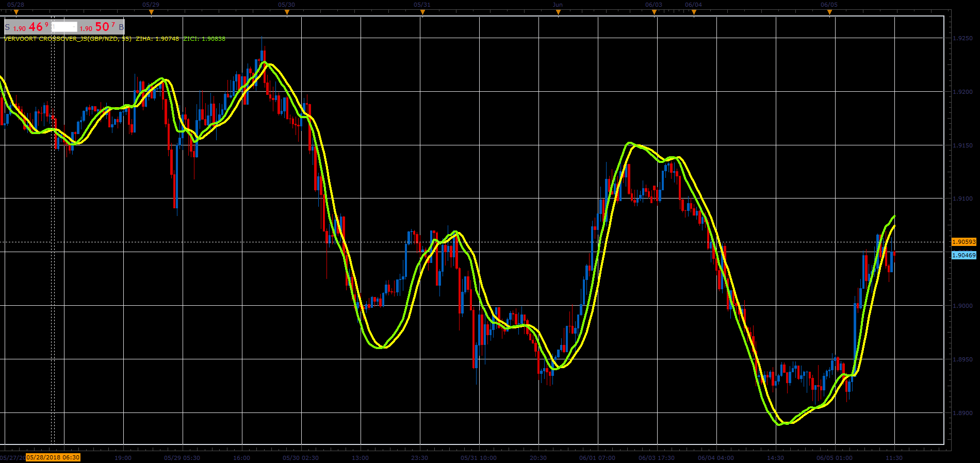Click the orange 05/28 day marker triangle
The width and height of the screenshot is (980, 463).
coord(16,13)
